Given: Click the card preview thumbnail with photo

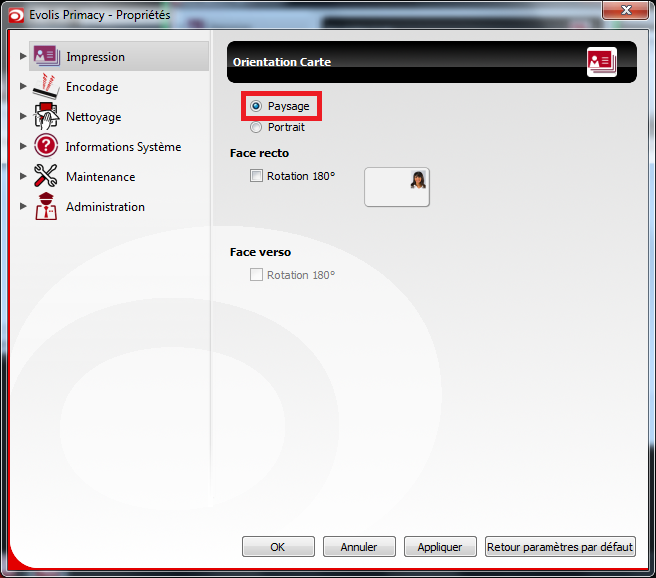Looking at the screenshot, I should [x=397, y=187].
